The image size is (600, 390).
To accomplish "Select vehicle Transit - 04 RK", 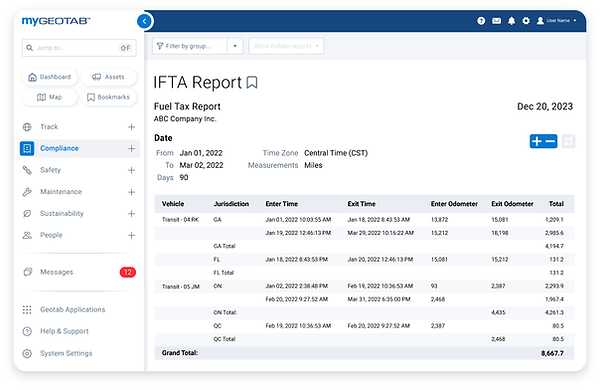I will [180, 220].
